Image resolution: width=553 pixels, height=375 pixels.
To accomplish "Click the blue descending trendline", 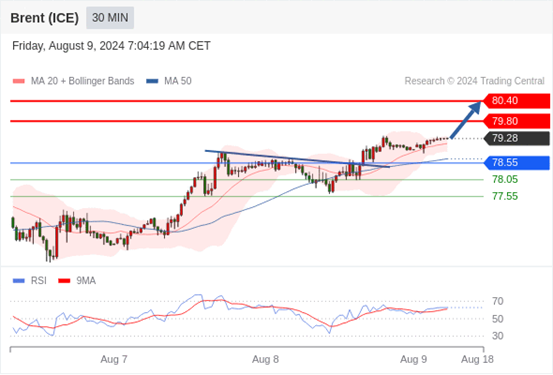I will coord(297,159).
